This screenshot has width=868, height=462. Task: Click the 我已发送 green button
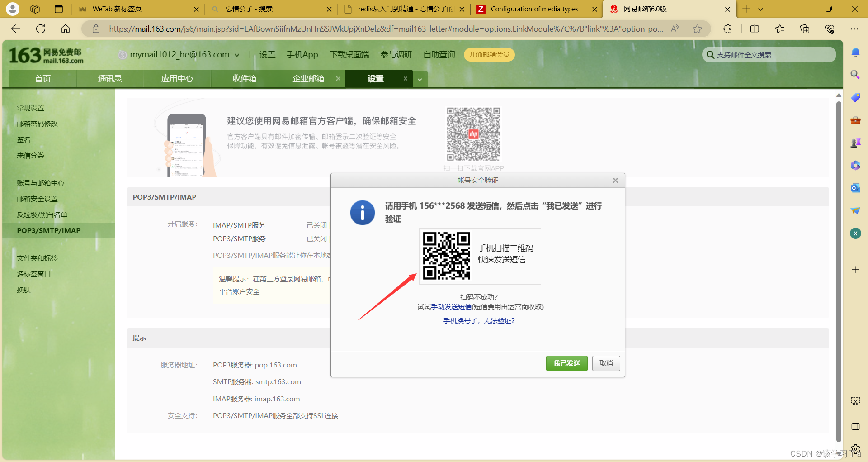click(566, 363)
